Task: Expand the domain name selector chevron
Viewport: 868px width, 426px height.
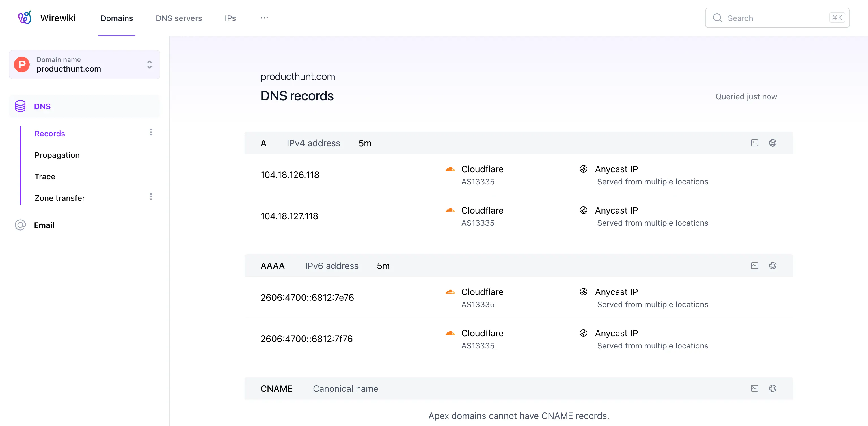Action: (x=150, y=64)
